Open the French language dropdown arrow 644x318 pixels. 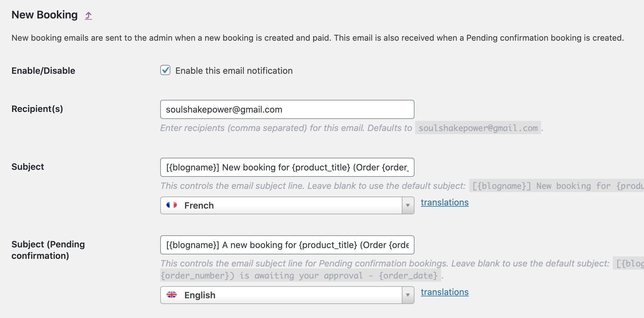pos(408,205)
